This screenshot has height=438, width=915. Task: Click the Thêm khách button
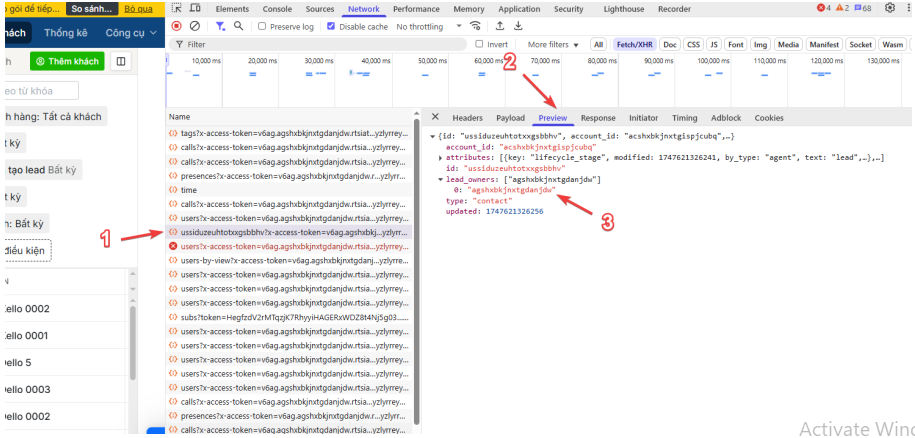pos(68,61)
